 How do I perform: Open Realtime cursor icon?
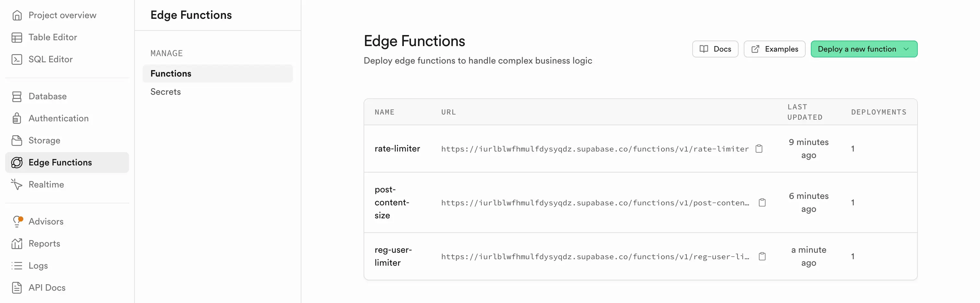[17, 185]
